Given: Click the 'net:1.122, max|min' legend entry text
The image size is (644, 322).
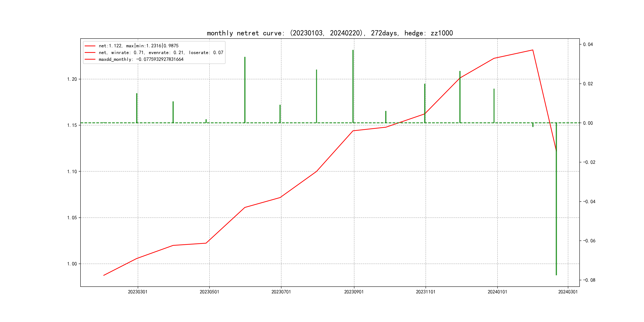Looking at the screenshot, I should [x=139, y=46].
